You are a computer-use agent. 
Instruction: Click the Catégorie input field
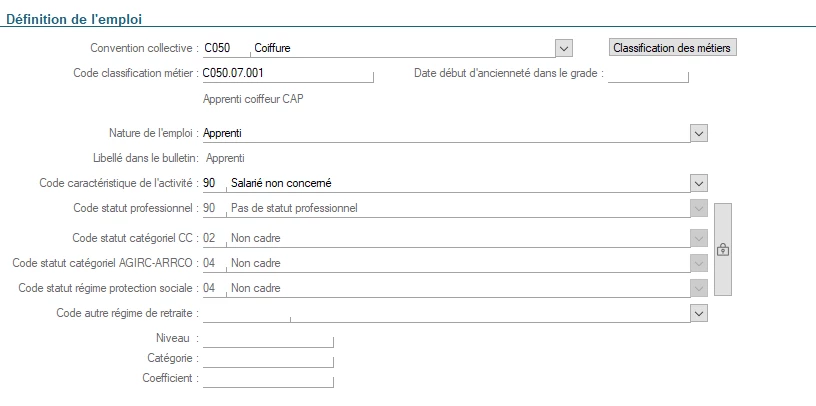point(267,358)
